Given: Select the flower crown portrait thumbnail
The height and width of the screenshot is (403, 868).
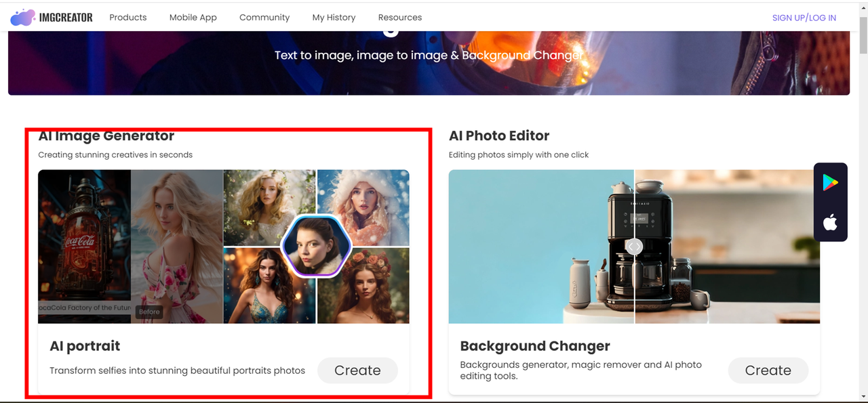Looking at the screenshot, I should tap(363, 285).
